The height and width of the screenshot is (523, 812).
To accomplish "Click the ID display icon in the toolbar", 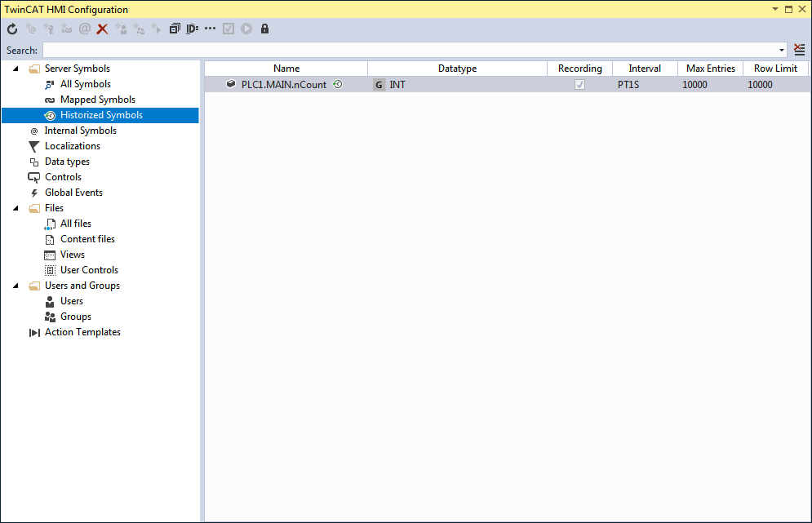I will point(192,29).
